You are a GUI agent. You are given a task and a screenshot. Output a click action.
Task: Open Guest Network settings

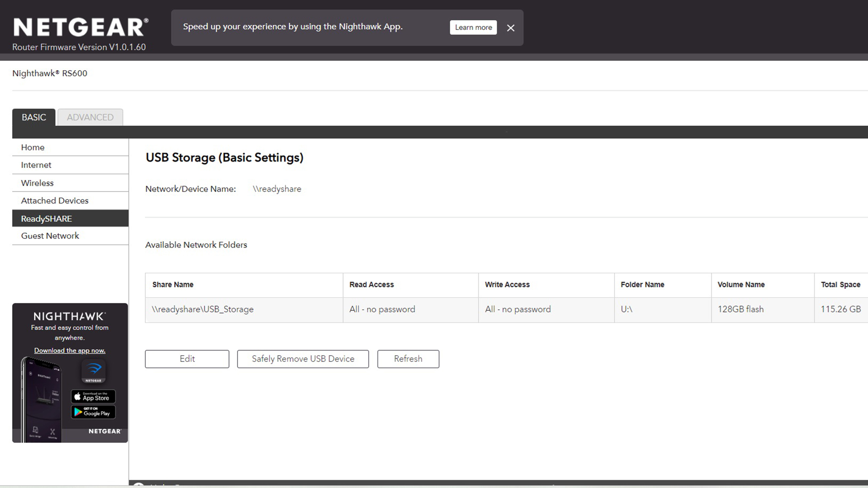point(50,236)
